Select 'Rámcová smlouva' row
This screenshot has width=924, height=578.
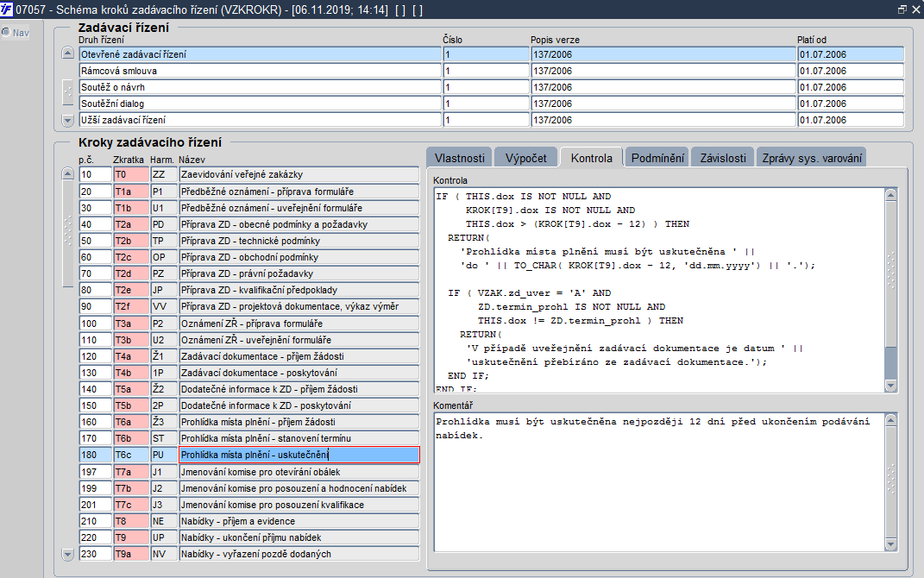[261, 71]
